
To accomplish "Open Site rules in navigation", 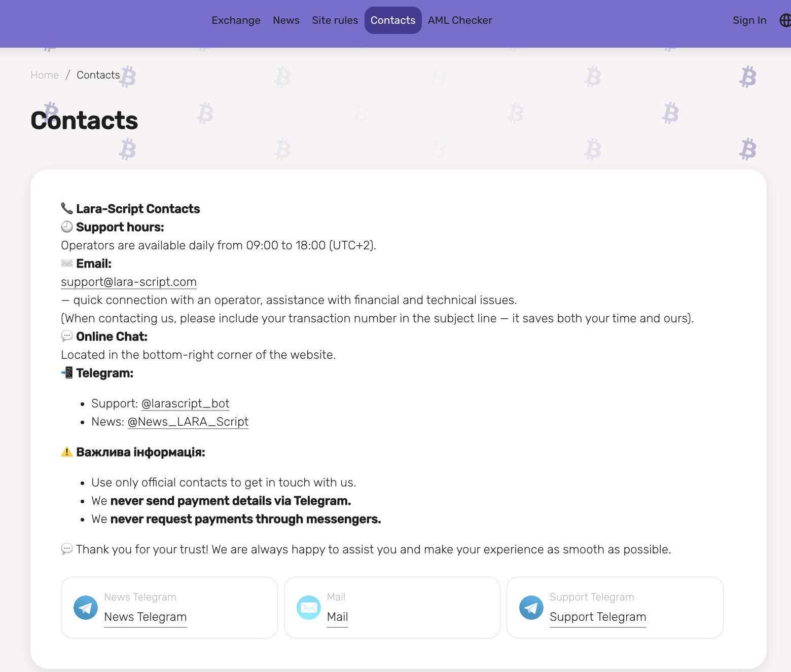I will tap(335, 20).
